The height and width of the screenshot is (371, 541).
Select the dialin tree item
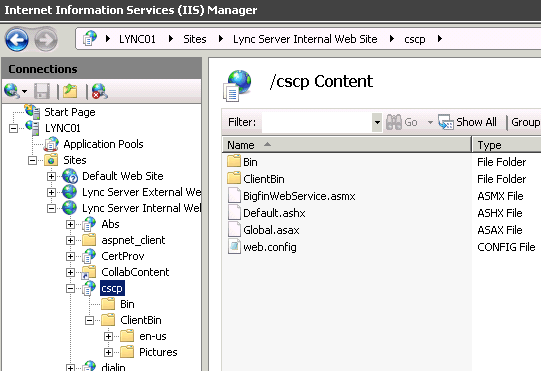tap(113, 367)
